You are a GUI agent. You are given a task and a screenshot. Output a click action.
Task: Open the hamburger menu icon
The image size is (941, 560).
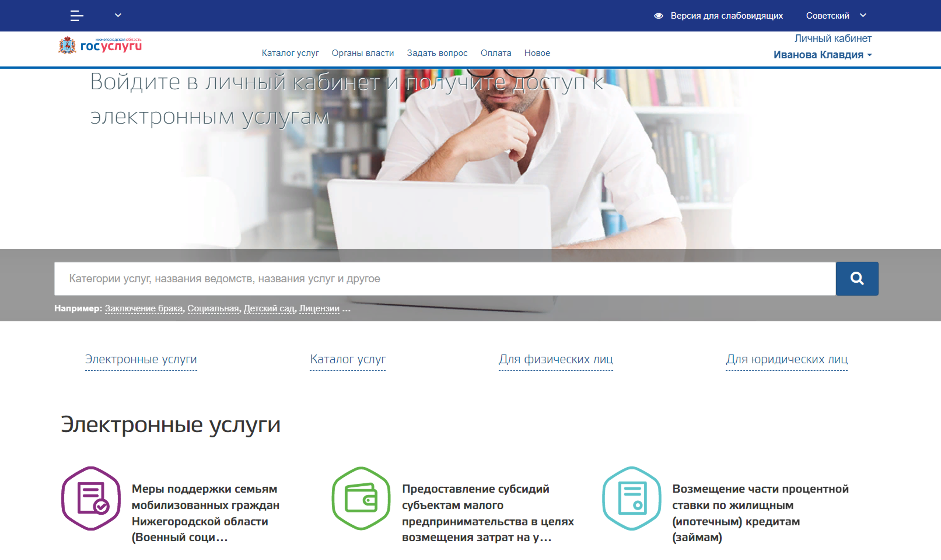pyautogui.click(x=77, y=15)
